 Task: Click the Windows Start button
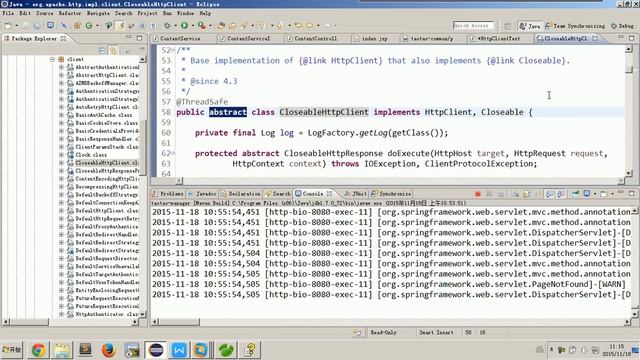pyautogui.click(x=12, y=350)
